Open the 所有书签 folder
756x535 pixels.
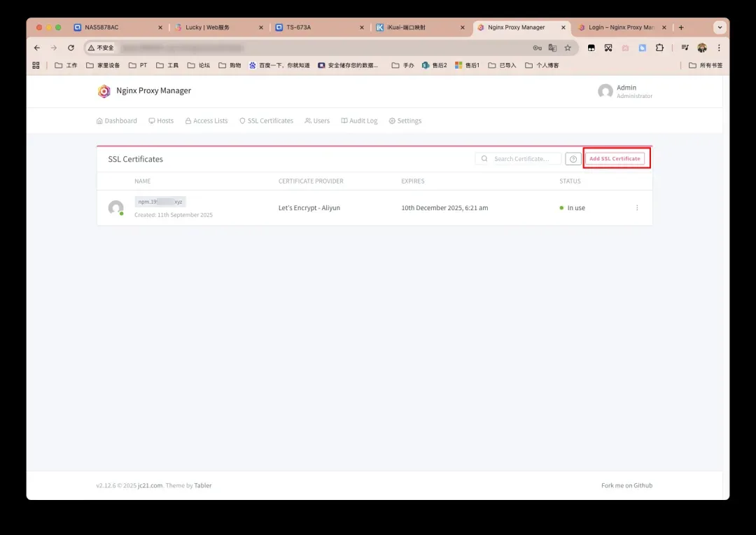pos(706,65)
